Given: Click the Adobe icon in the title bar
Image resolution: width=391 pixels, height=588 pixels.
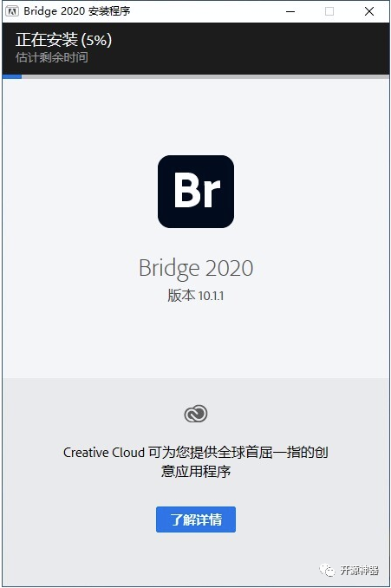Looking at the screenshot, I should point(11,11).
